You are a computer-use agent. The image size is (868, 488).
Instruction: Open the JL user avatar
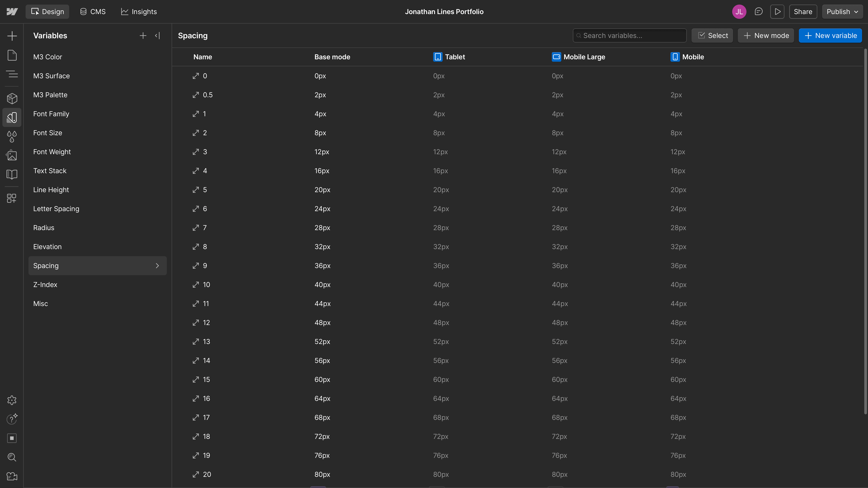[x=739, y=12]
